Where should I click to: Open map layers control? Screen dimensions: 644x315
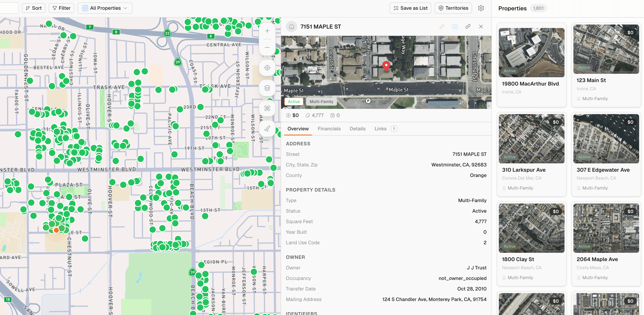tap(267, 88)
